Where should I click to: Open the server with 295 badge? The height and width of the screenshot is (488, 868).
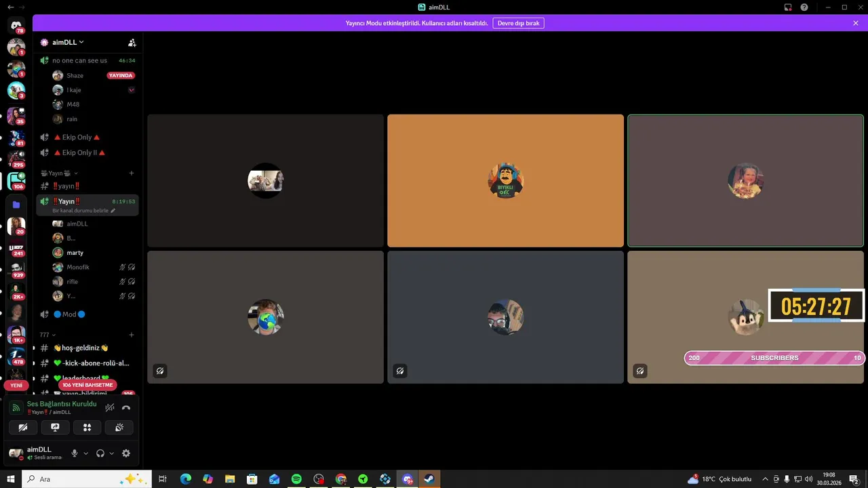pyautogui.click(x=16, y=158)
